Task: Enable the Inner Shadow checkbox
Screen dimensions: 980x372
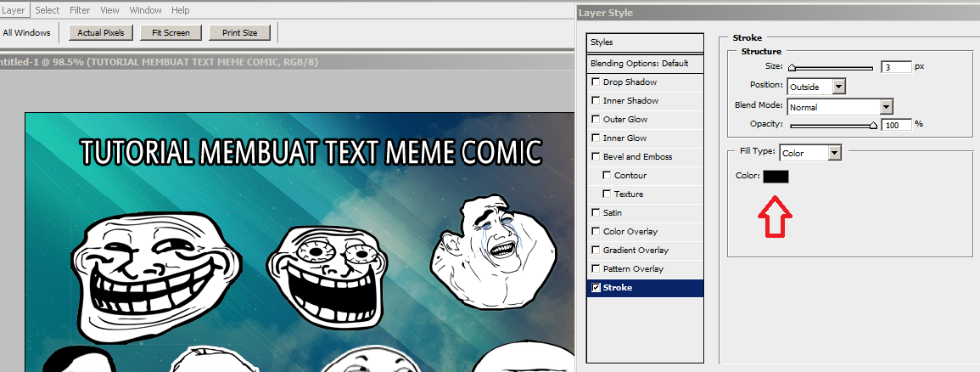Action: (596, 101)
